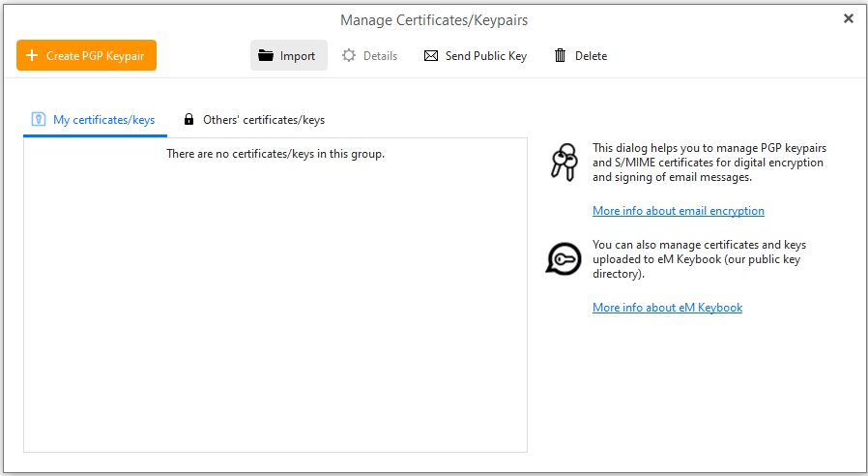Image resolution: width=868 pixels, height=476 pixels.
Task: Close the Manage Certificates/Keypairs dialog
Action: click(x=848, y=18)
